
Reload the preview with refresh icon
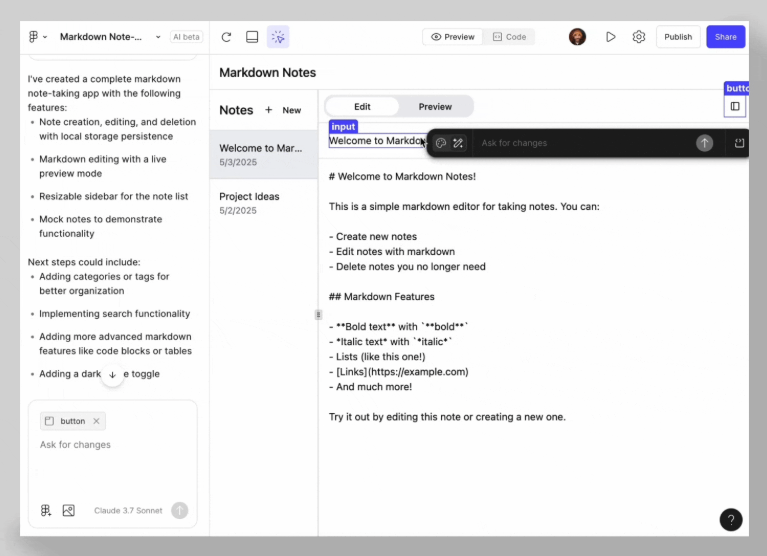click(226, 37)
